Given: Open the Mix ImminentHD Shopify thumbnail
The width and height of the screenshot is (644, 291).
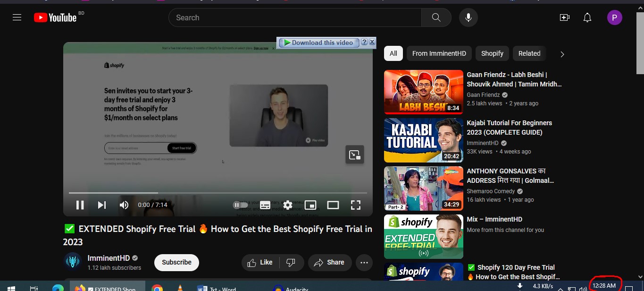Looking at the screenshot, I should 424,237.
